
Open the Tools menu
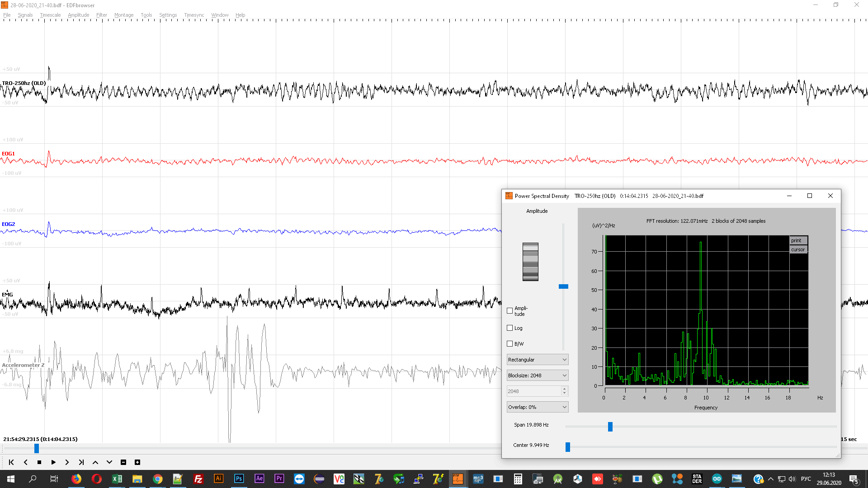(x=146, y=15)
